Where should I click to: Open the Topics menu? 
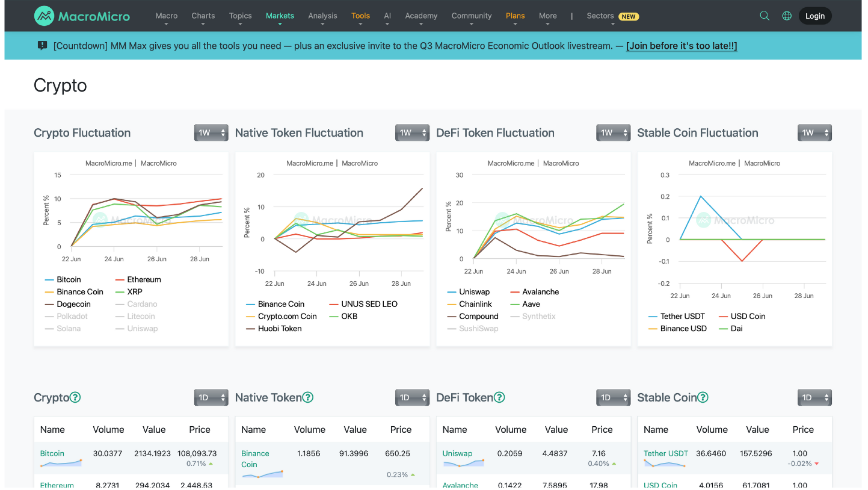pyautogui.click(x=241, y=16)
